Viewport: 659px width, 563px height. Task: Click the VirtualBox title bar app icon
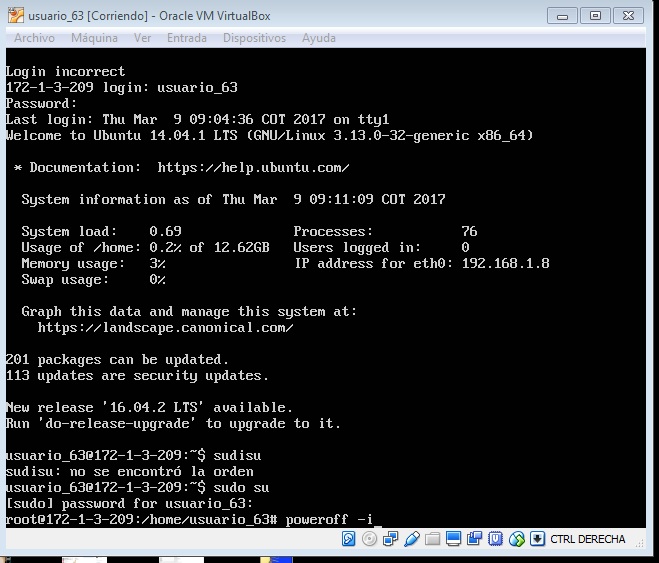tap(16, 15)
